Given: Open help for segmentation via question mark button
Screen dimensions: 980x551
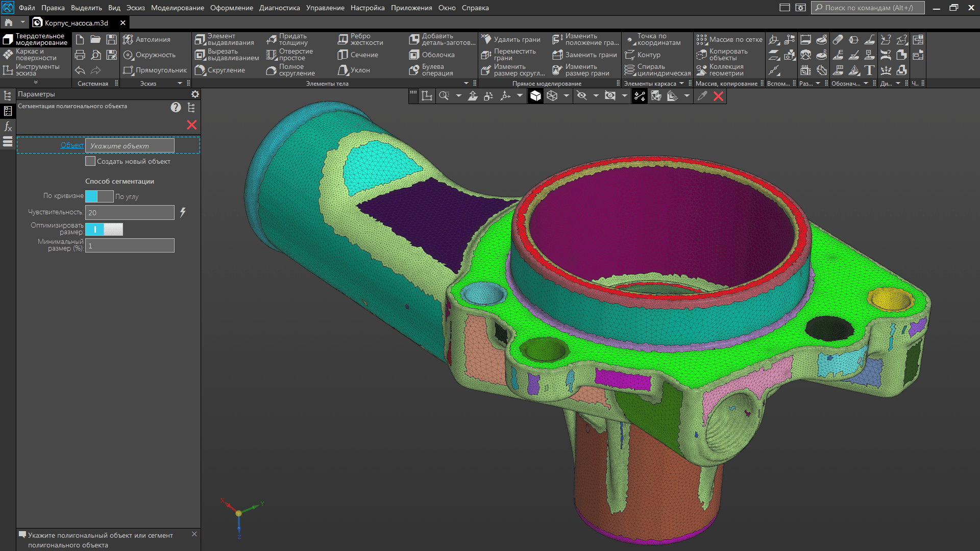Looking at the screenshot, I should (x=176, y=107).
